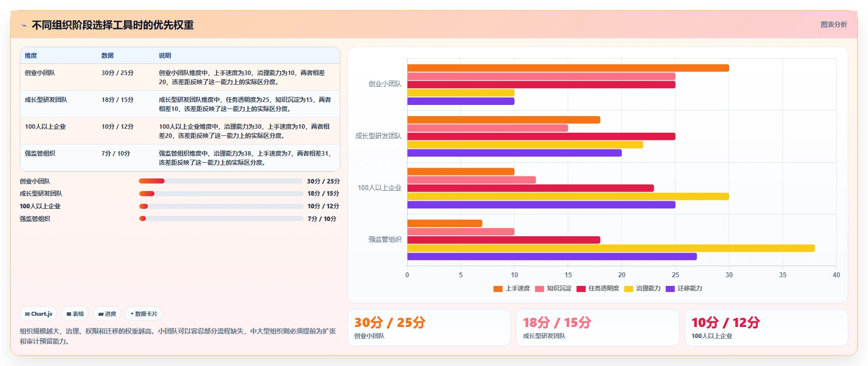Toggle the purple 迁移能力 legend swatch
The width and height of the screenshot is (868, 366).
[670, 288]
